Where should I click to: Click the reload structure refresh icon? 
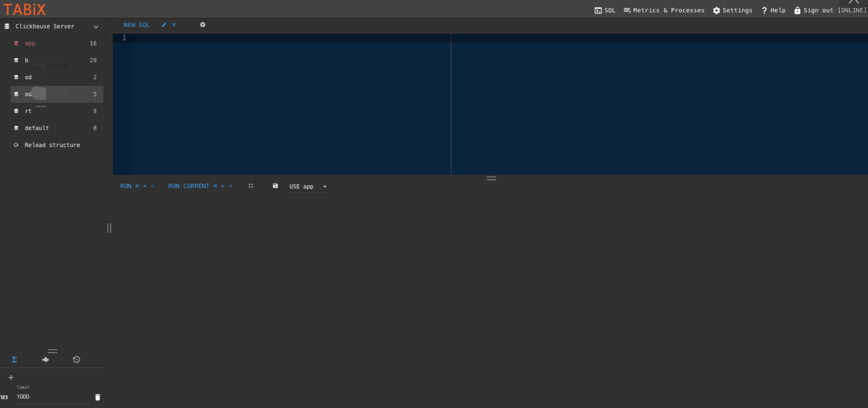click(16, 145)
